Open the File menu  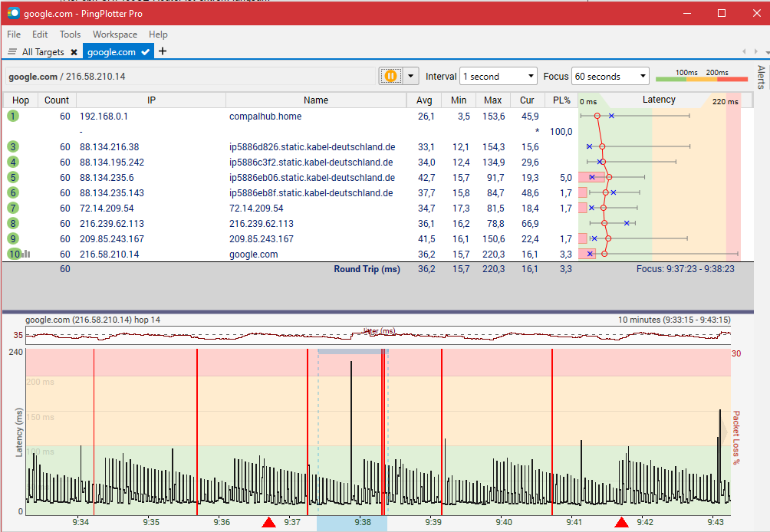click(14, 34)
